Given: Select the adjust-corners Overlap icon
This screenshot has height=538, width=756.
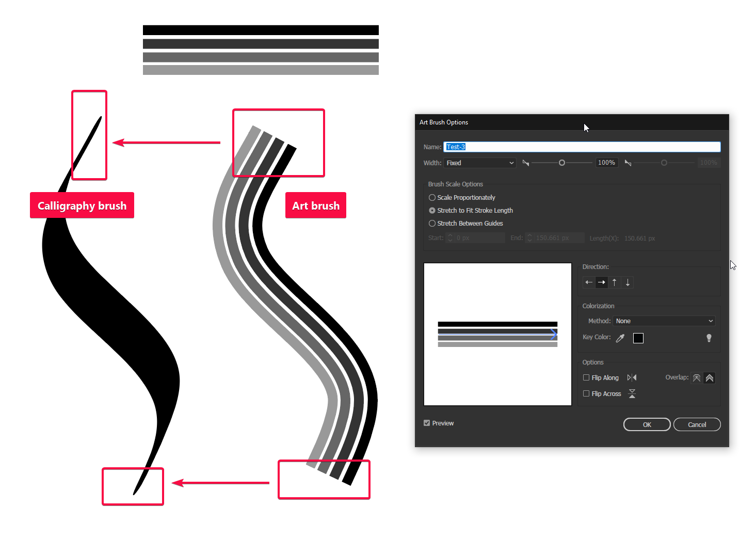Looking at the screenshot, I should [x=709, y=377].
